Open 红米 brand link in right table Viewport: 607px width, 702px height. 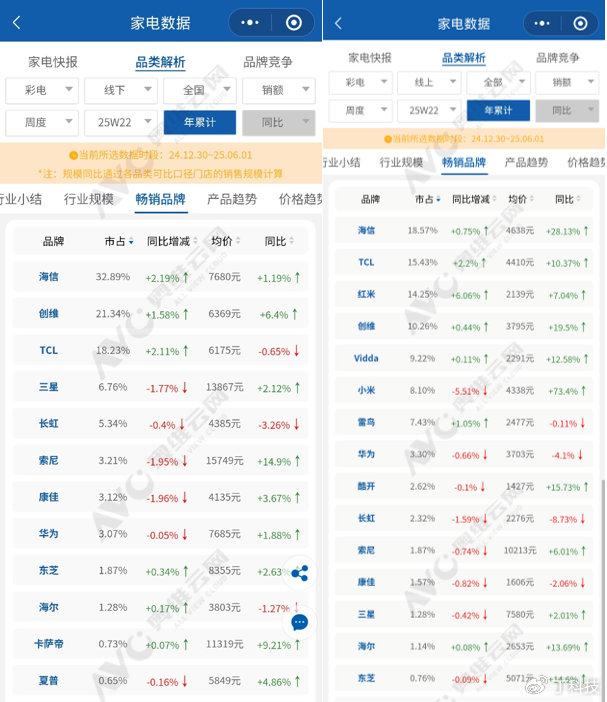pyautogui.click(x=366, y=294)
